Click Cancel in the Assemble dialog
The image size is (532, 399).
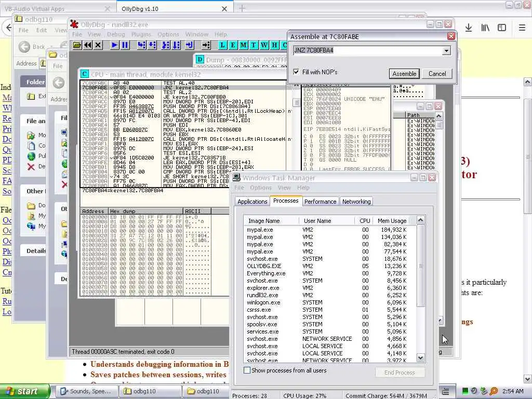[437, 74]
